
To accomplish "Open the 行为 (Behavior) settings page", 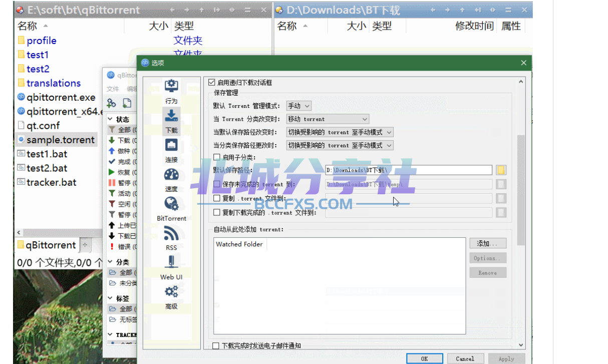I will click(x=171, y=92).
